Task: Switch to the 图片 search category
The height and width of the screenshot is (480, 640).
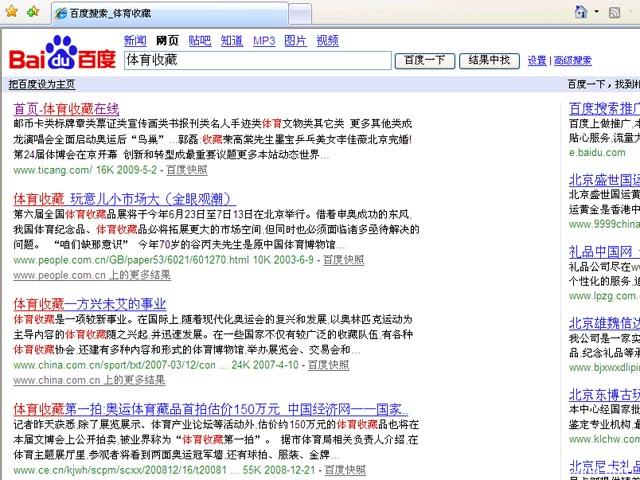Action: pos(296,40)
